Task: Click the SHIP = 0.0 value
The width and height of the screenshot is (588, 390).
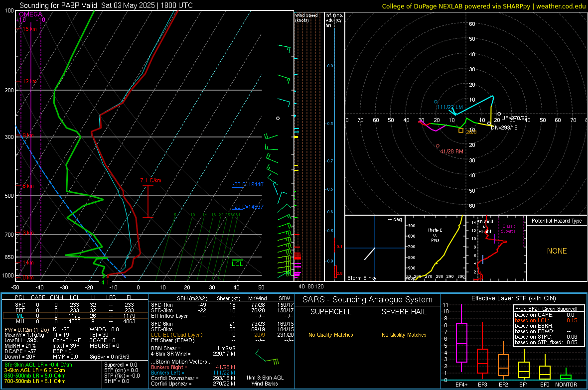Action: click(117, 381)
